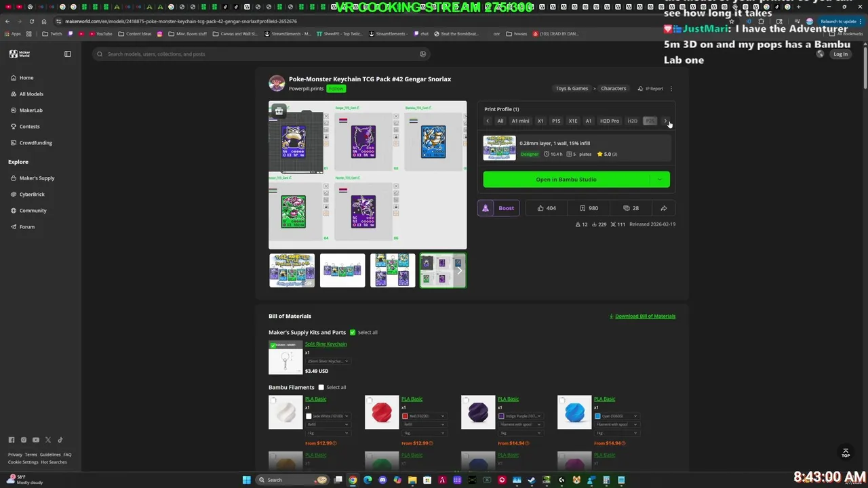Viewport: 868px width, 488px height.
Task: Click the Log in button
Action: [840, 54]
